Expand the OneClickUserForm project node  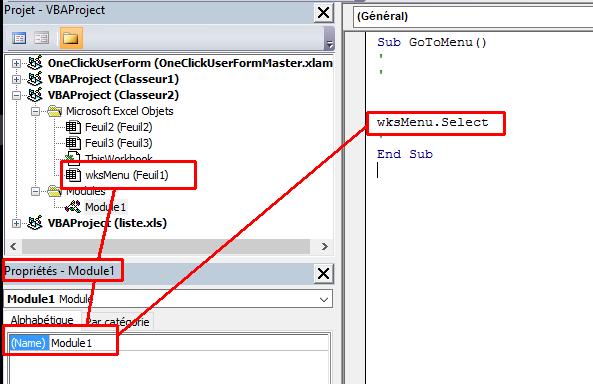pyautogui.click(x=16, y=63)
